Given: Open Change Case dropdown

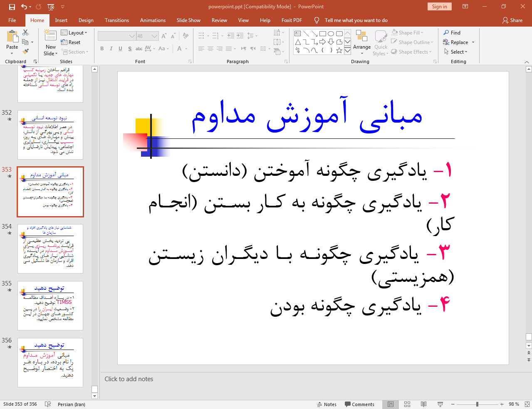Looking at the screenshot, I should (164, 49).
